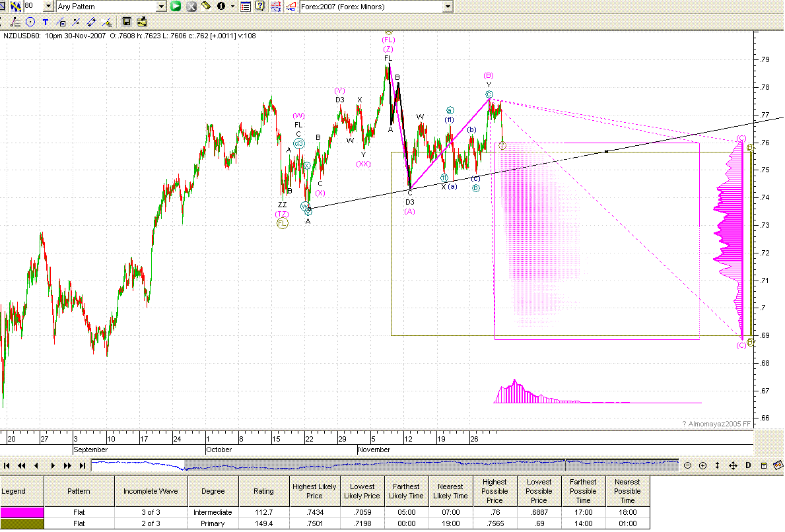The height and width of the screenshot is (532, 785).
Task: Click the pan four-arrow icon
Action: (x=733, y=465)
